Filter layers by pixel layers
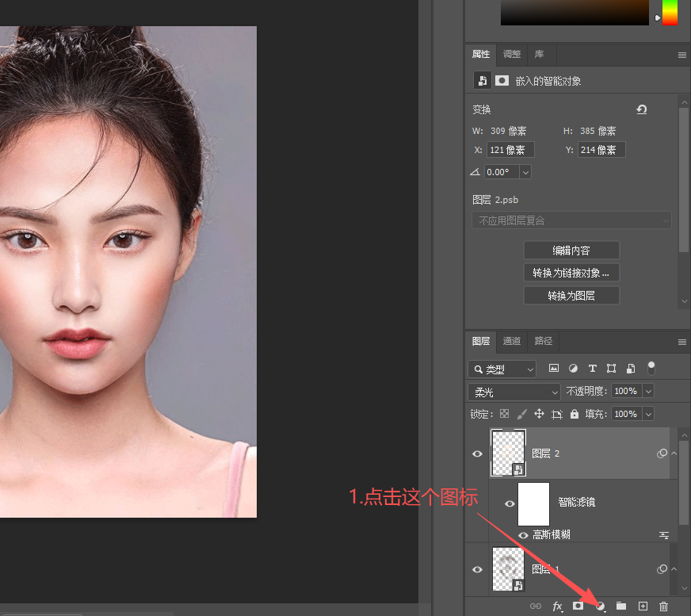The width and height of the screenshot is (691, 616). click(x=553, y=368)
